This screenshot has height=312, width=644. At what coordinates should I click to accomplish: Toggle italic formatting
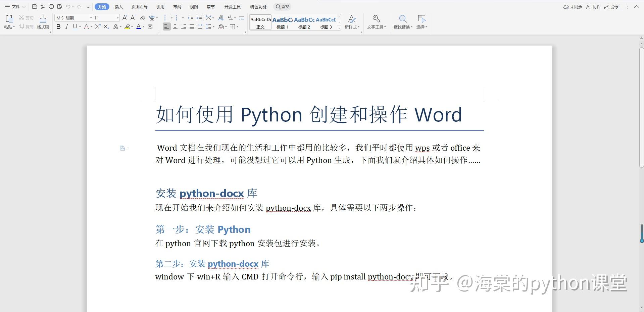(66, 27)
